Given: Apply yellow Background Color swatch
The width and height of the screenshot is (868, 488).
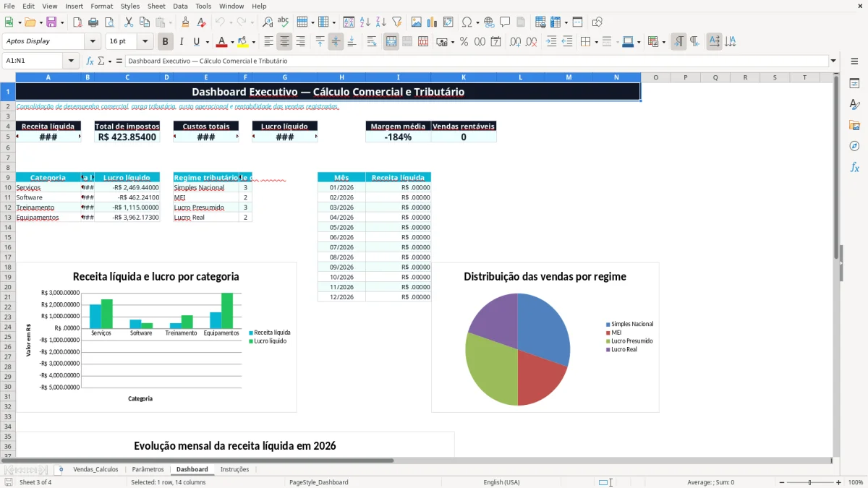Looking at the screenshot, I should 243,42.
